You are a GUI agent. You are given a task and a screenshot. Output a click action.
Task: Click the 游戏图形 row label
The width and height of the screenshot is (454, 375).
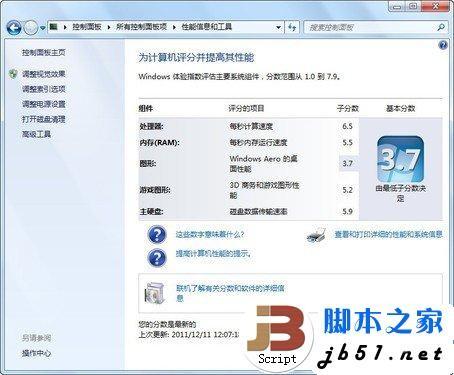155,190
